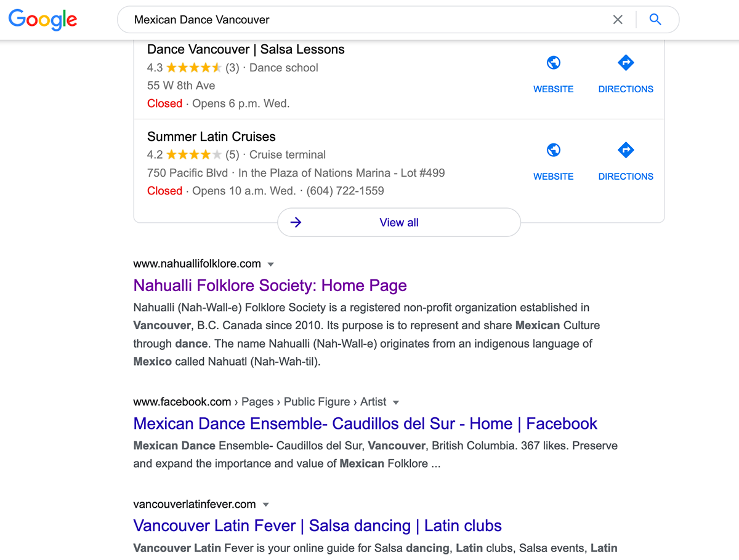
Task: Click DIRECTIONS label under Dance Vancouver
Action: [x=626, y=89]
